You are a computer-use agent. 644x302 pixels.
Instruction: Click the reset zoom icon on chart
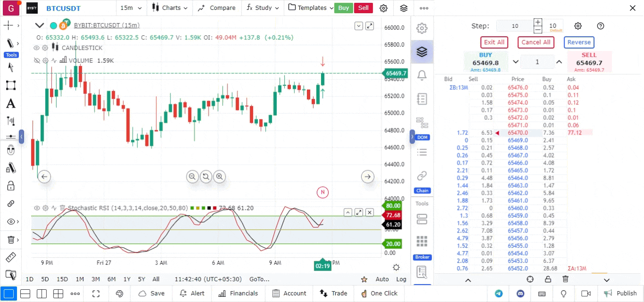[206, 176]
